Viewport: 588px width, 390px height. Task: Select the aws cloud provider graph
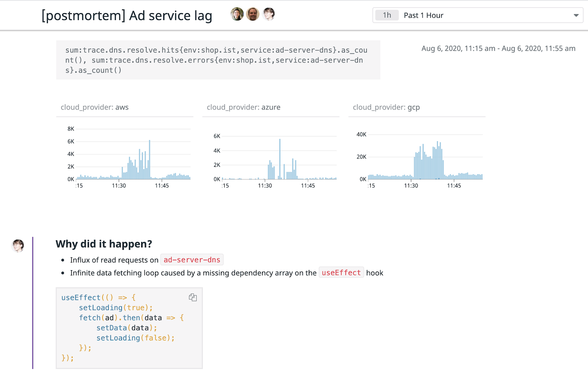click(133, 156)
